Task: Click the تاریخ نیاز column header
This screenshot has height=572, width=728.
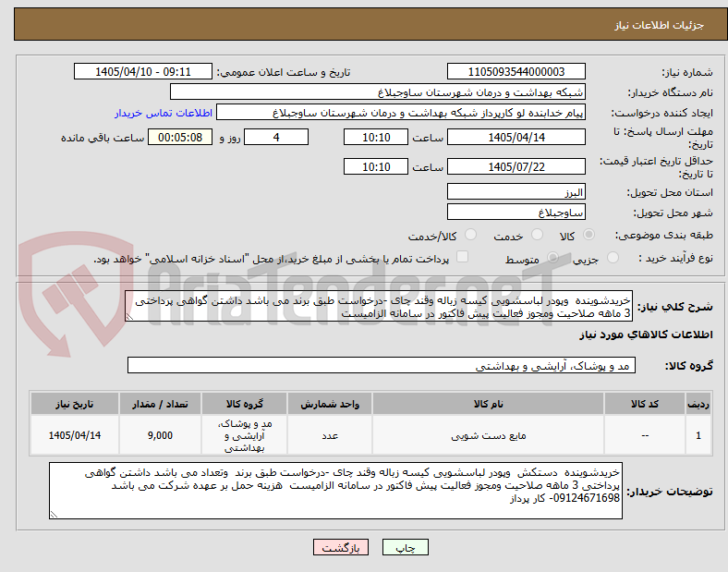Action: pos(75,404)
